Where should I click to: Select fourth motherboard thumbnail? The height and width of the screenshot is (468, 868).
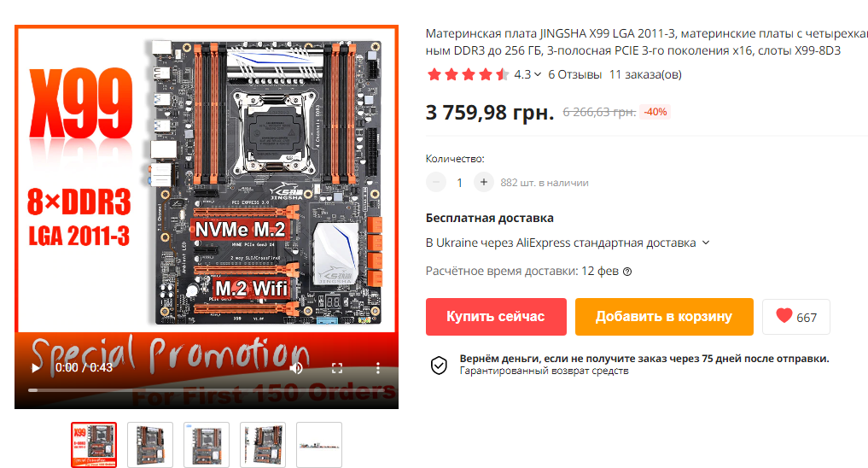pos(263,445)
